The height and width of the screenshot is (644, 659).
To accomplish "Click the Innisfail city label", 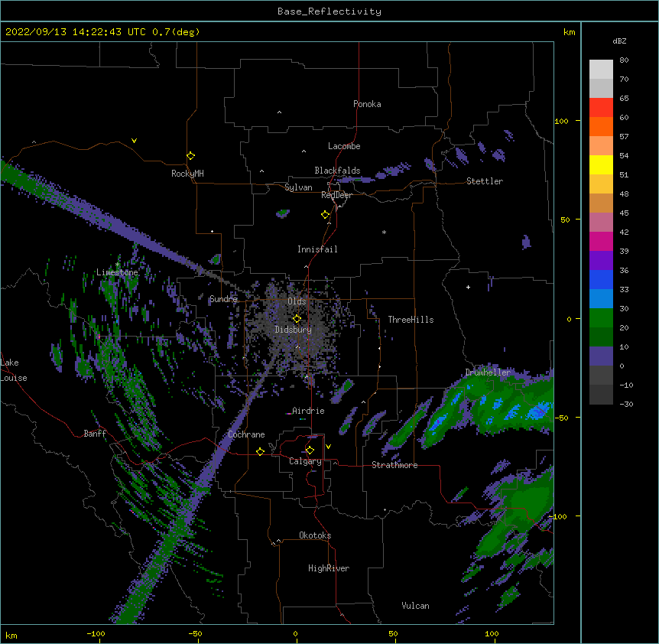I will (x=317, y=249).
